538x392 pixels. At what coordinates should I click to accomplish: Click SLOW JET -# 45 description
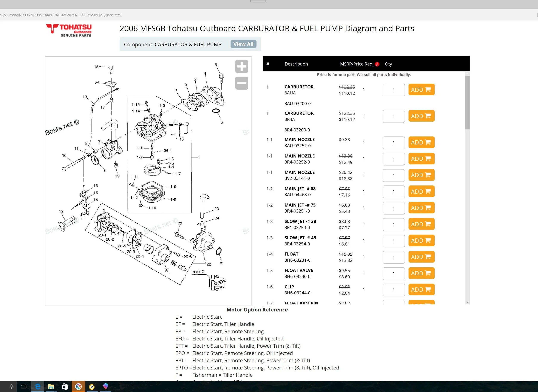(300, 238)
